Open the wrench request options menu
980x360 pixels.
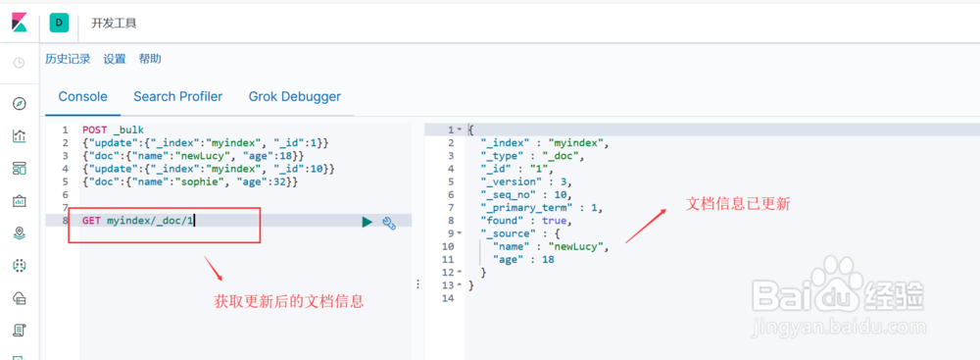pyautogui.click(x=388, y=223)
